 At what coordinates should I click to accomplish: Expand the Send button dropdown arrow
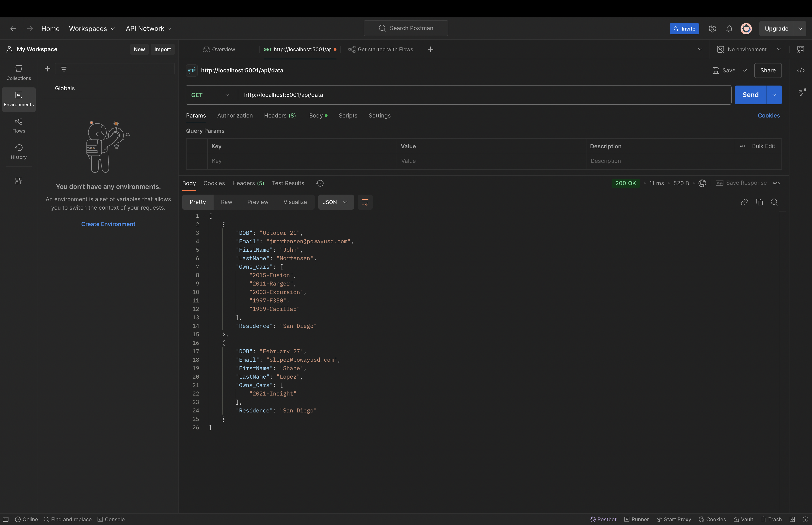774,95
